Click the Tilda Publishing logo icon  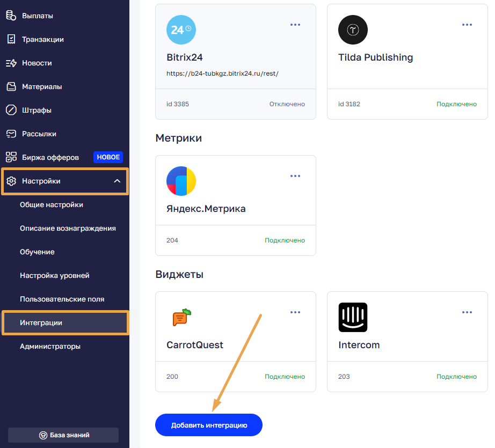pos(353,30)
